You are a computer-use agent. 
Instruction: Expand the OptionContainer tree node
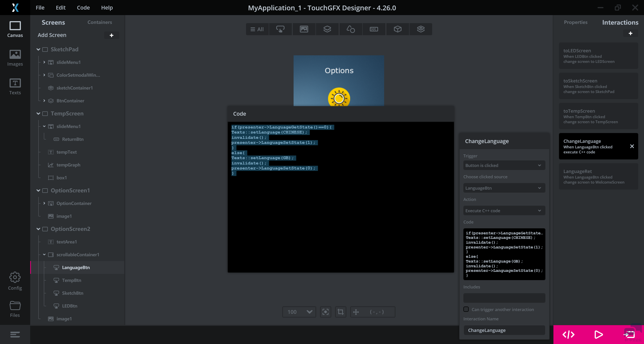44,203
